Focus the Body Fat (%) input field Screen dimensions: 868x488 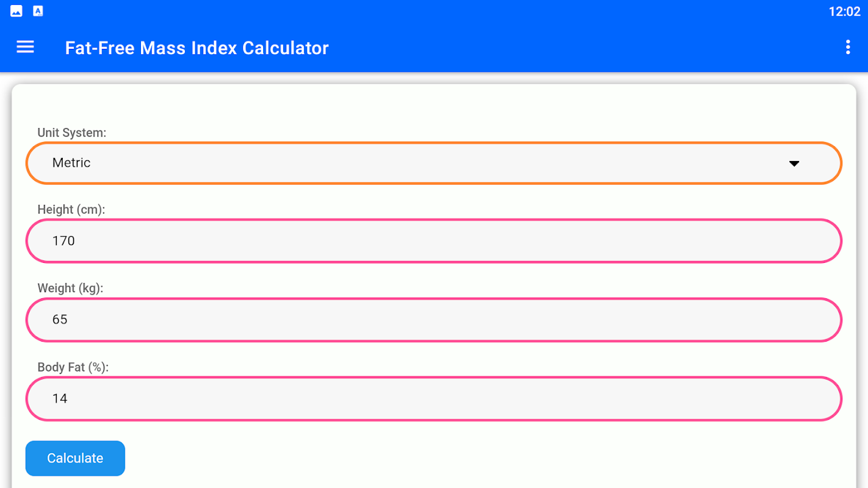(433, 398)
